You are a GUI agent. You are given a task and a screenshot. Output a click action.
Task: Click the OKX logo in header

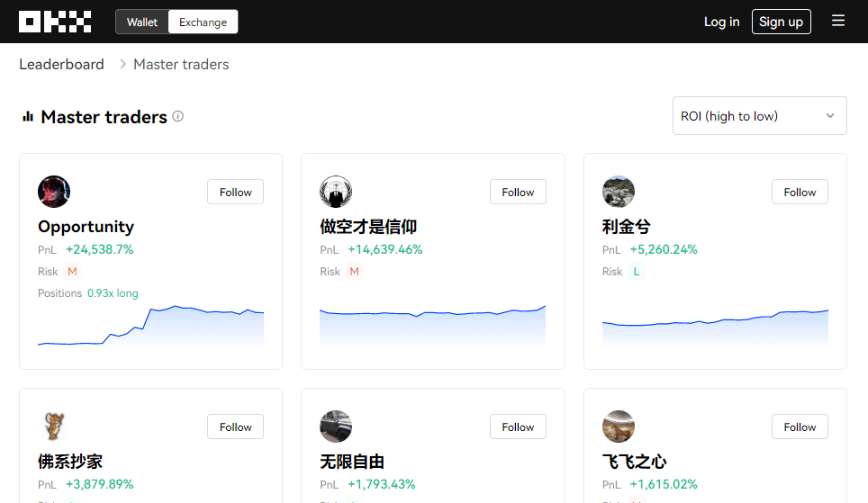click(55, 22)
